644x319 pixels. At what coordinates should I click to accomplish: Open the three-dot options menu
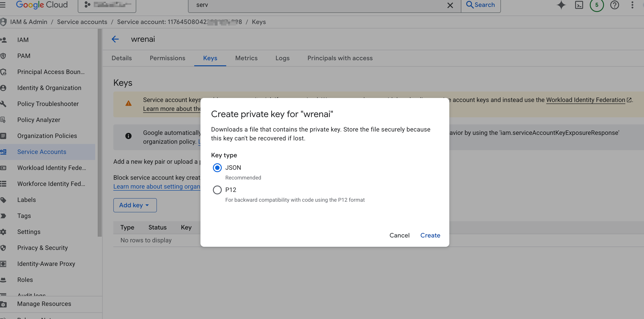click(633, 5)
